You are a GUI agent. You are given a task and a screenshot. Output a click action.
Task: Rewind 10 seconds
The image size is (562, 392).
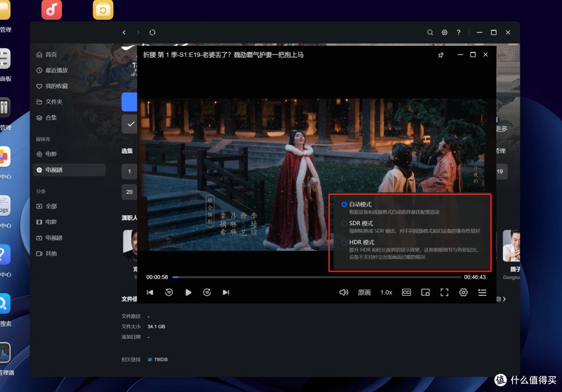[169, 293]
